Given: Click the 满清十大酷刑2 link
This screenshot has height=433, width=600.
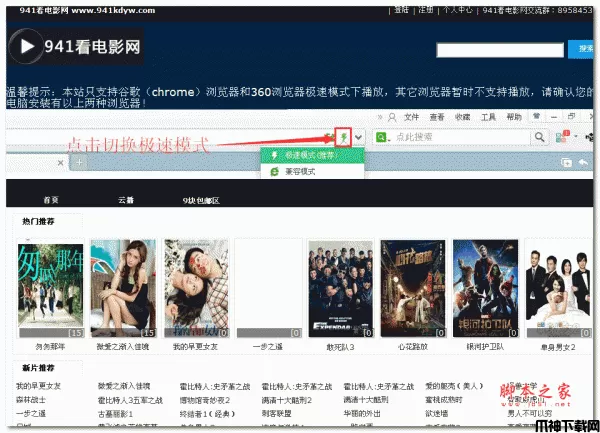Looking at the screenshot, I should coord(287,400).
